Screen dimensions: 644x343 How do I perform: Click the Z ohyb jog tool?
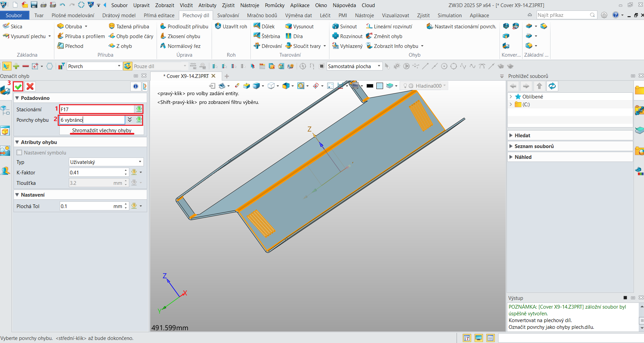pos(120,46)
